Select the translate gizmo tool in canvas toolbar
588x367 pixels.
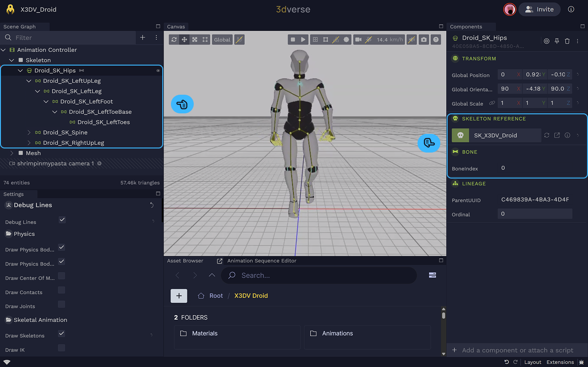coord(184,40)
